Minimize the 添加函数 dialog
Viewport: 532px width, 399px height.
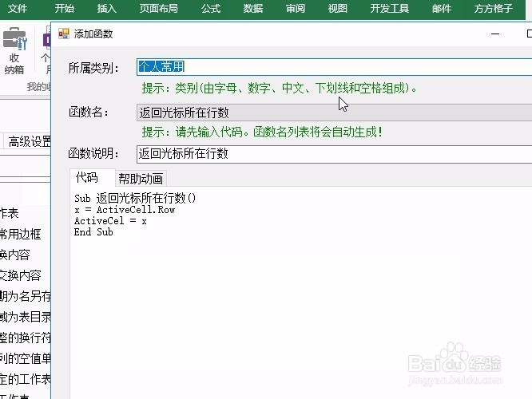pos(495,34)
